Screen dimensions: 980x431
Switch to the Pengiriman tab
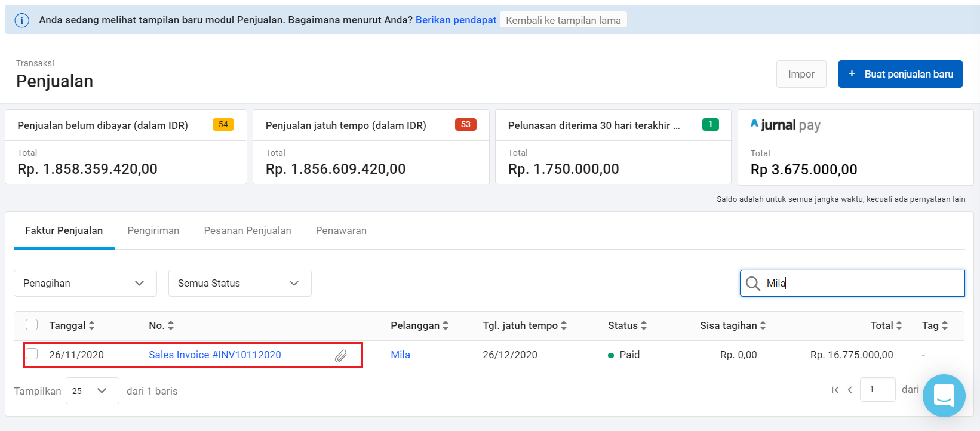153,230
